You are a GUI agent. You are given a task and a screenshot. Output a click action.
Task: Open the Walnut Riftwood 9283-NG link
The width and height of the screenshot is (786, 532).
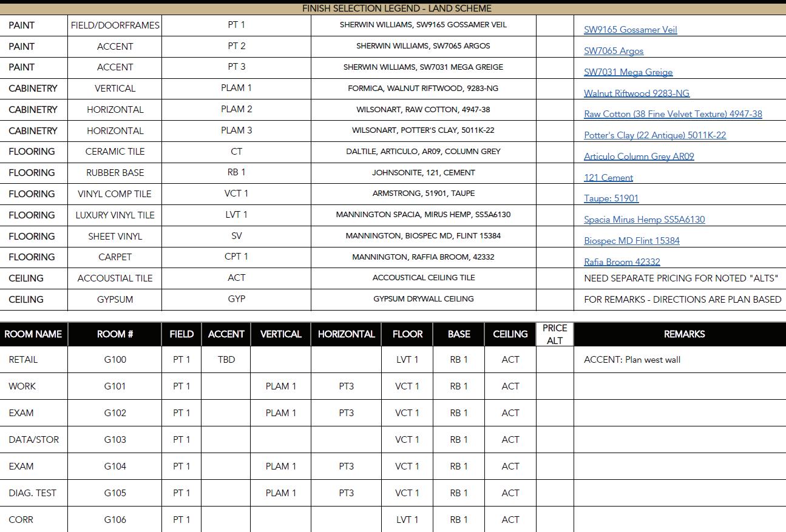coord(637,93)
